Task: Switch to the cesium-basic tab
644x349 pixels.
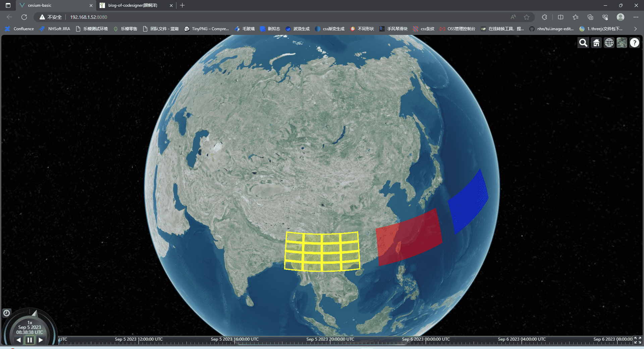Action: pyautogui.click(x=55, y=5)
